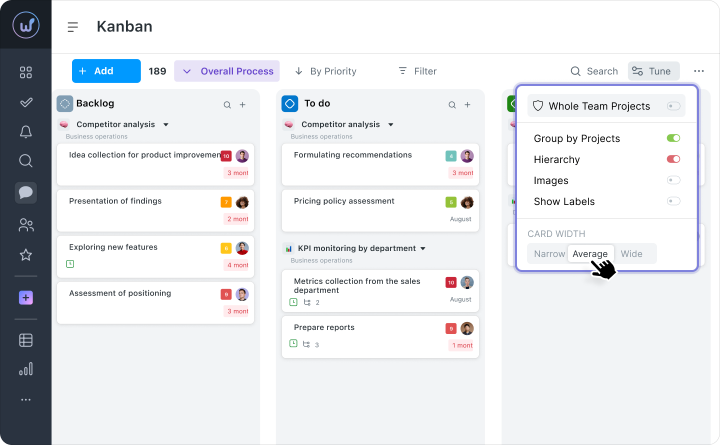This screenshot has width=720, height=445.
Task: Click the hamburger menu icon beside Kanban
Action: [73, 28]
